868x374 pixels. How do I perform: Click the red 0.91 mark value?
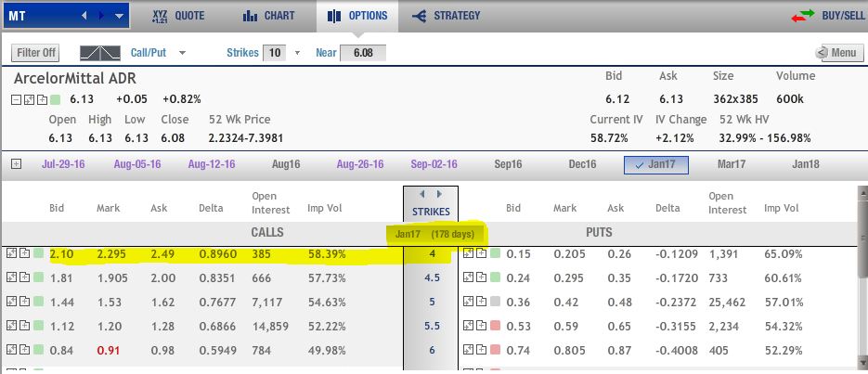pyautogui.click(x=109, y=350)
